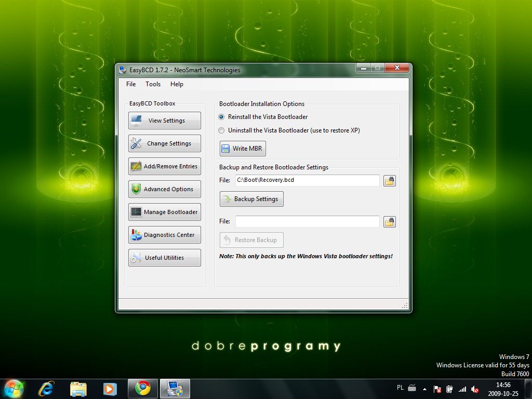Open the Tools menu
532x399 pixels.
click(153, 84)
